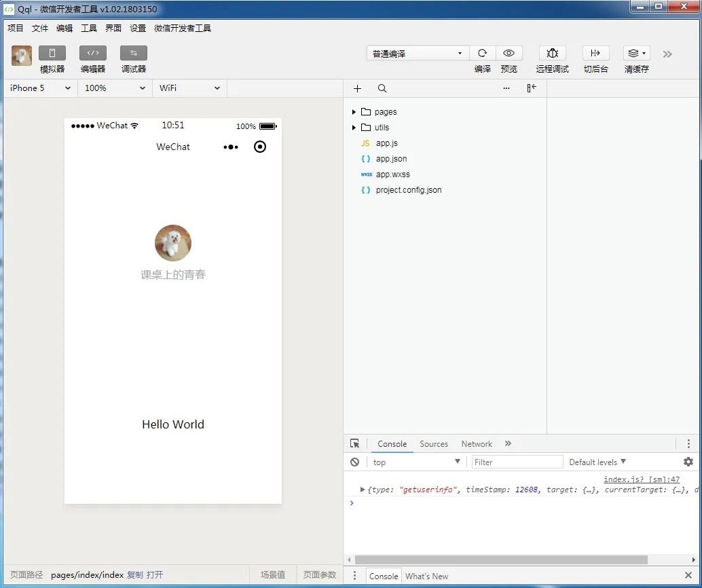Image resolution: width=702 pixels, height=588 pixels.
Task: Click the compile refresh icon
Action: (x=483, y=54)
